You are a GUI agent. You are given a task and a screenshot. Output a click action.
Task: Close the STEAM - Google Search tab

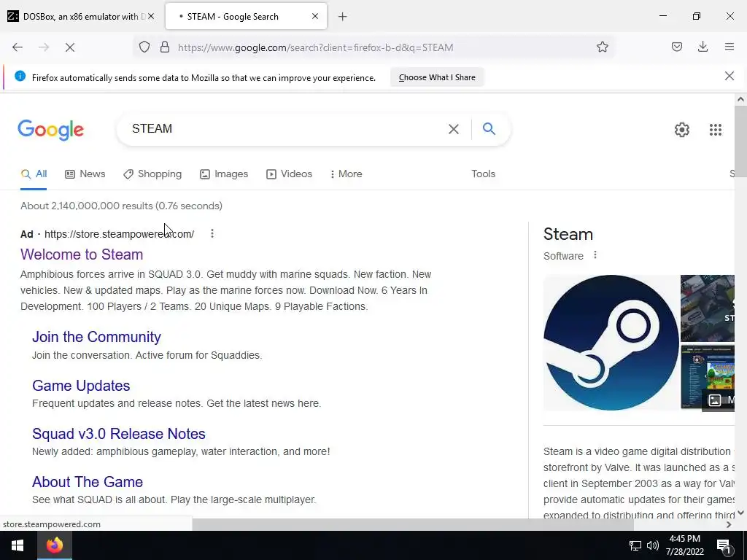pyautogui.click(x=315, y=16)
